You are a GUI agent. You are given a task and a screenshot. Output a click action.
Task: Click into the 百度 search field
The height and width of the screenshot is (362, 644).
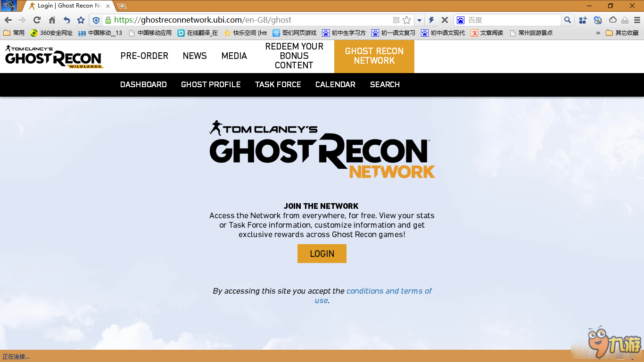(513, 20)
